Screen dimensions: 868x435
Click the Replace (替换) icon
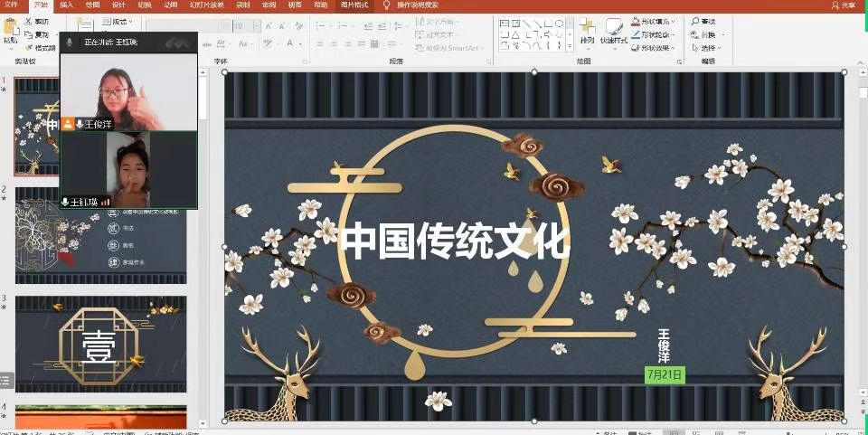coord(695,34)
